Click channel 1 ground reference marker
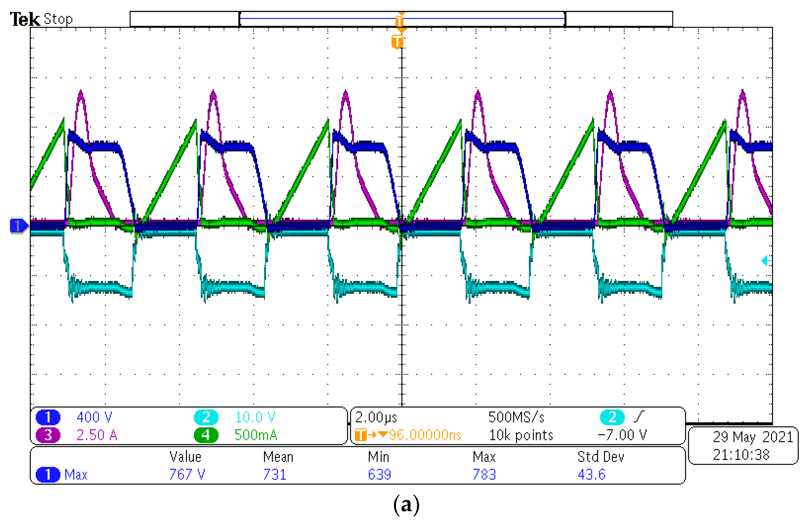 (18, 226)
